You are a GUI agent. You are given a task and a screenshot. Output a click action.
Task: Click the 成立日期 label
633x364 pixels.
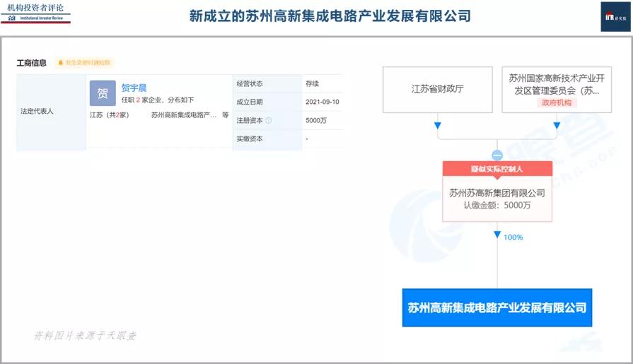point(250,102)
